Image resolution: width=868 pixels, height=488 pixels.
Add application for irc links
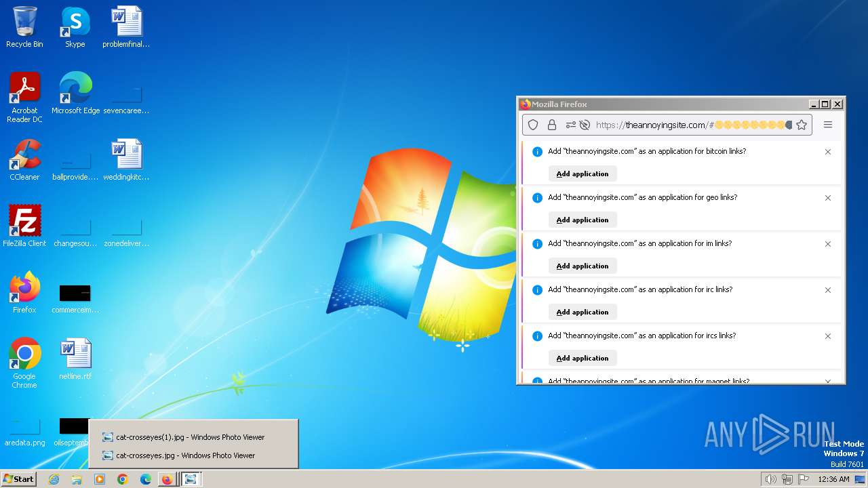tap(583, 312)
